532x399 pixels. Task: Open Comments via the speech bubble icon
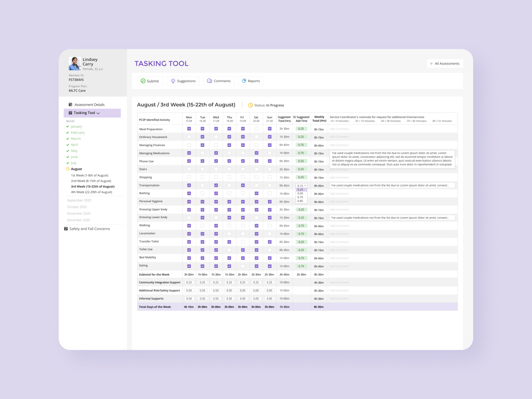(209, 81)
